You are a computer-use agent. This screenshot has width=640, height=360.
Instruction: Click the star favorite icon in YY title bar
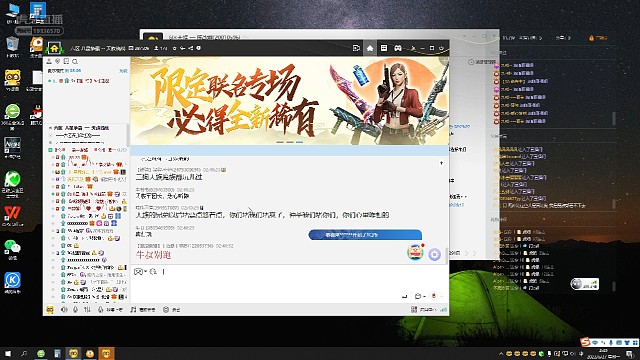[x=174, y=48]
